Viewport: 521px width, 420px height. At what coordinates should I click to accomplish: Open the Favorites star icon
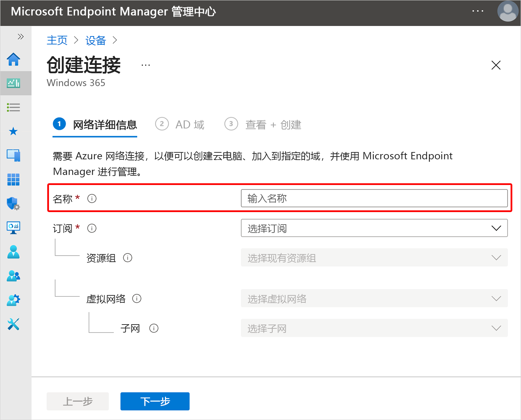pyautogui.click(x=14, y=131)
